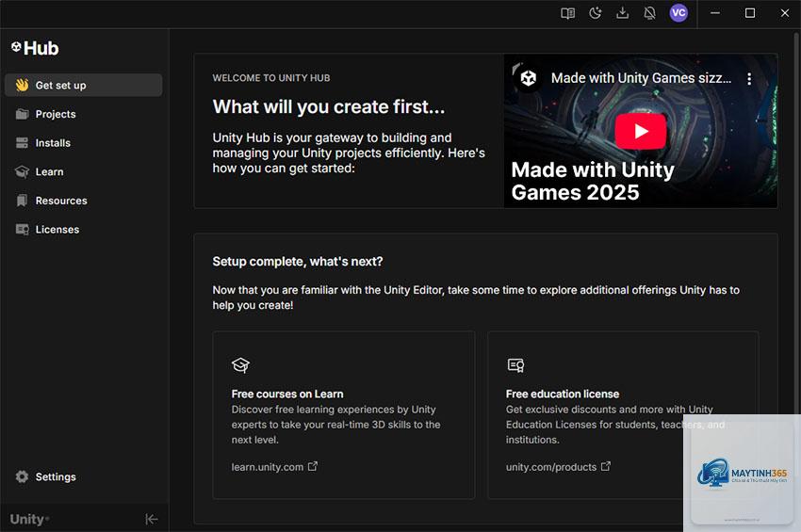Collapse the sidebar with arrow icon
This screenshot has height=532, width=801.
pyautogui.click(x=151, y=519)
